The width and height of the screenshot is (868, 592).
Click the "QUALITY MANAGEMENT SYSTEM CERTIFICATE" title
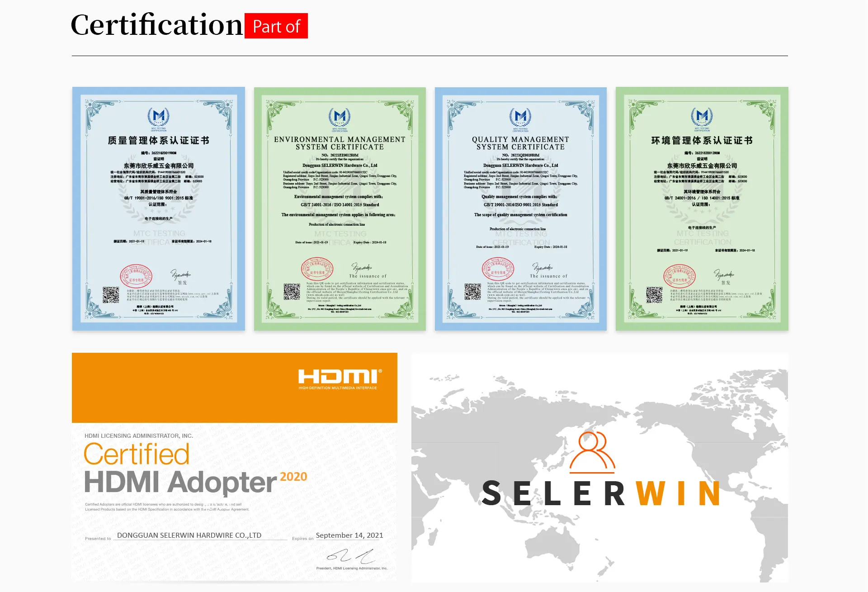521,143
